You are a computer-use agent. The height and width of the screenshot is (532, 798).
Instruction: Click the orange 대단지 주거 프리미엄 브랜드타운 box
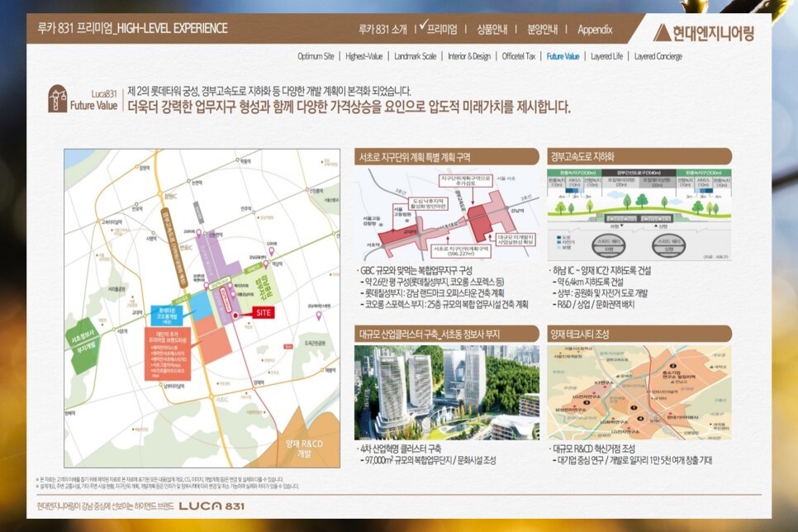point(168,354)
